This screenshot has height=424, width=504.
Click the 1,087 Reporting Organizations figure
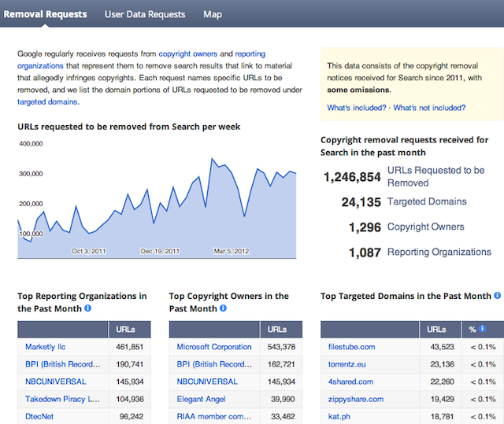(x=365, y=253)
